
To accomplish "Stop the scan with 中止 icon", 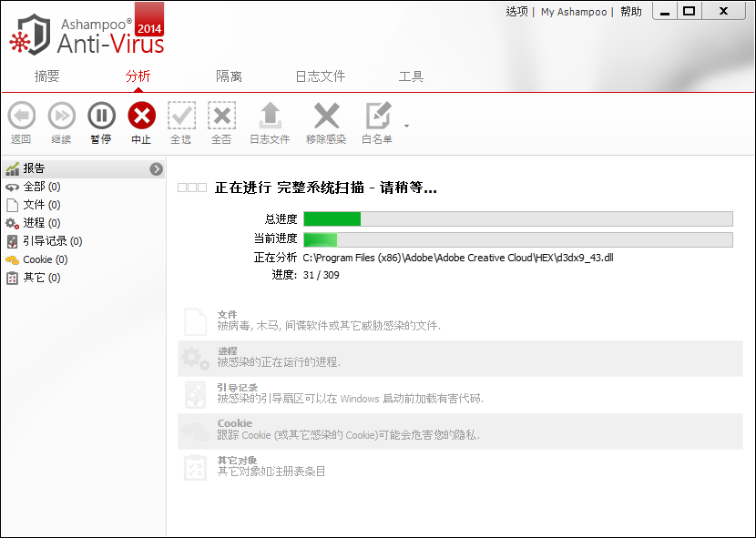I will 141,116.
